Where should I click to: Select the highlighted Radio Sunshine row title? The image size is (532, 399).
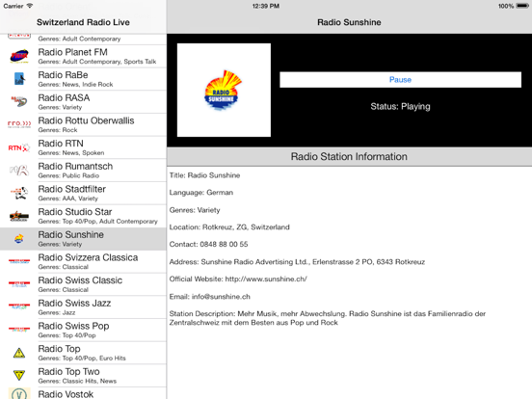[x=71, y=234]
